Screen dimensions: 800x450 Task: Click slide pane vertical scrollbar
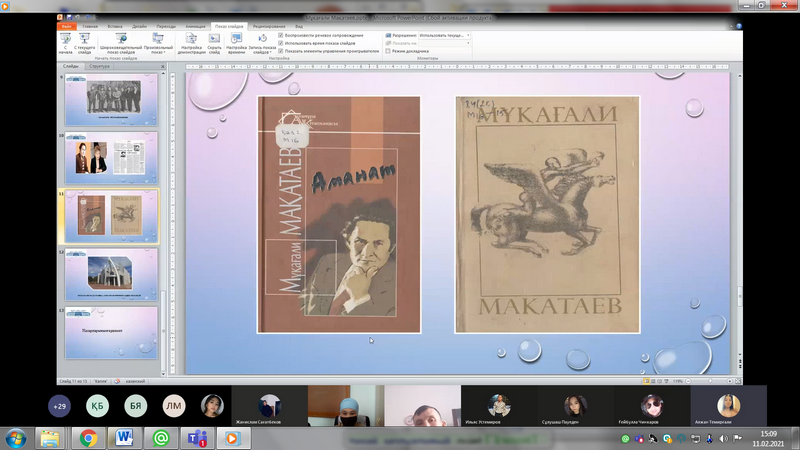(x=163, y=332)
